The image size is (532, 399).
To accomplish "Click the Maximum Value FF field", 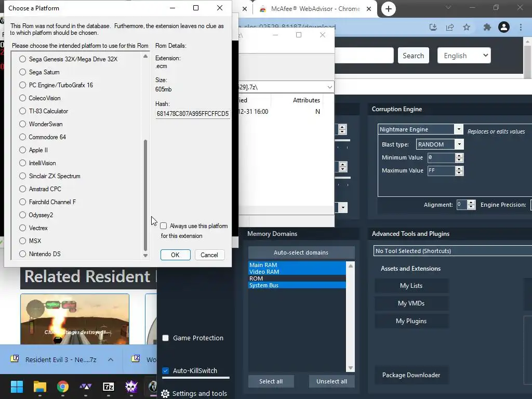I will (441, 170).
